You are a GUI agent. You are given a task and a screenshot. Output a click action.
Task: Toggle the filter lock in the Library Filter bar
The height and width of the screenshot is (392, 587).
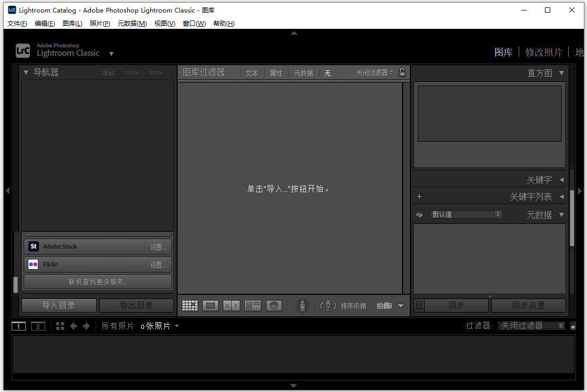402,73
